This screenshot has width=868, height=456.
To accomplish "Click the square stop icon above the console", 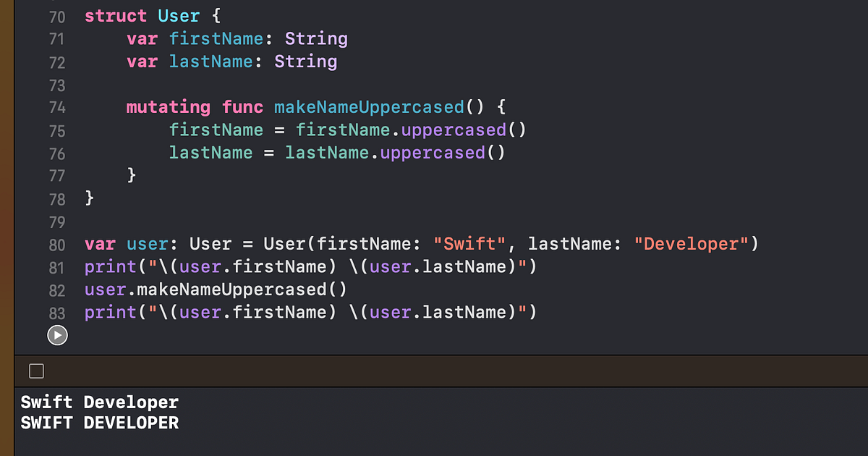I will click(35, 371).
